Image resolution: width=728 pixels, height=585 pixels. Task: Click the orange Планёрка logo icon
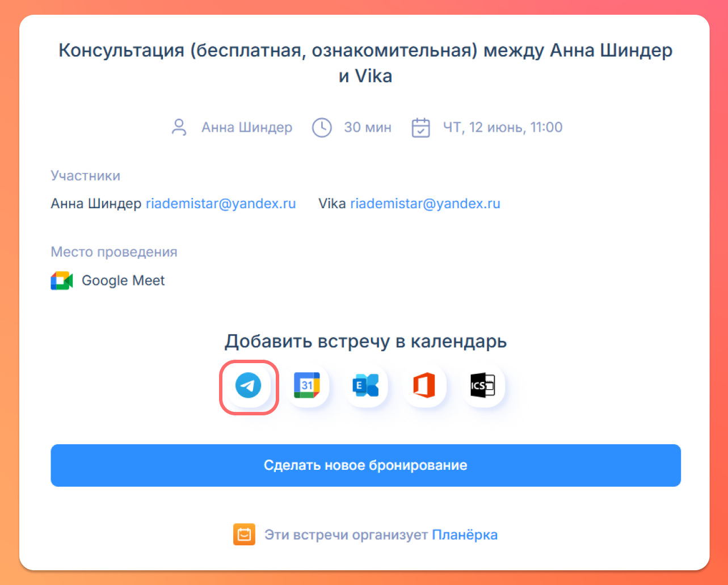[x=244, y=535]
